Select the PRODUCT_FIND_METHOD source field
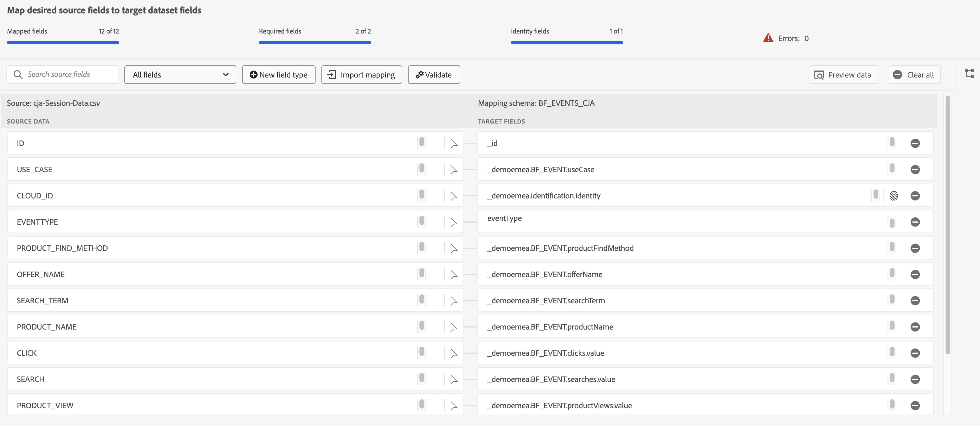The width and height of the screenshot is (980, 426). coord(235,248)
